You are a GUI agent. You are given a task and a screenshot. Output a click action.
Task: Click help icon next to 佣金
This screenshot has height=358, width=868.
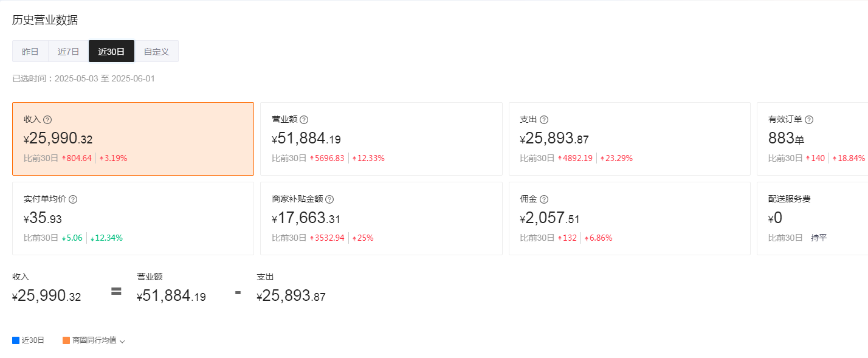pos(544,199)
